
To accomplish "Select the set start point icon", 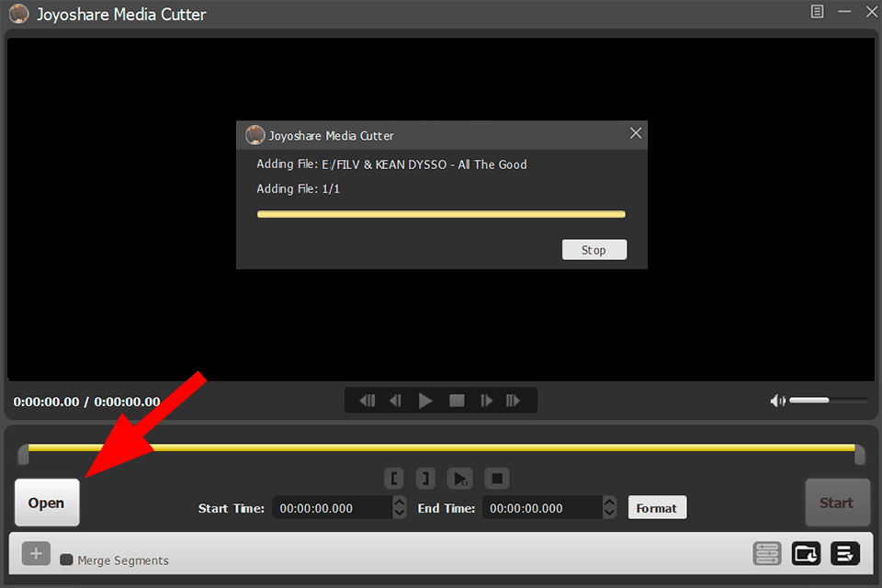I will coord(393,478).
